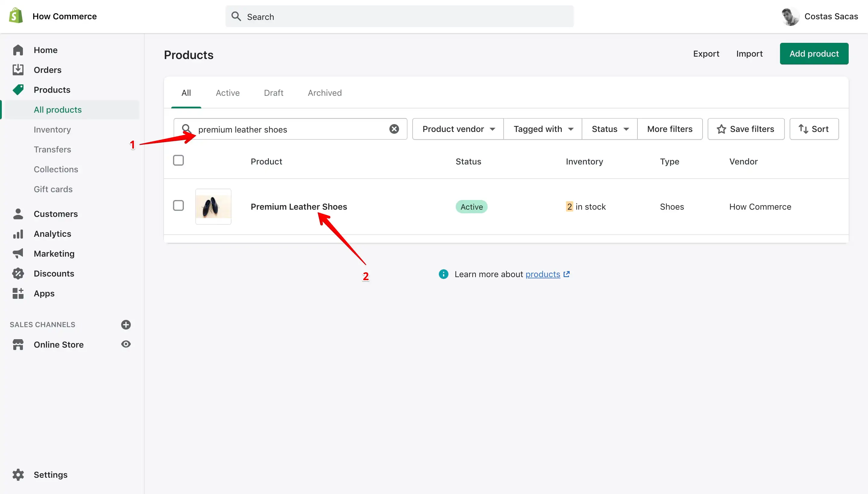Toggle the select-all products checkbox
The height and width of the screenshot is (494, 868).
(178, 160)
